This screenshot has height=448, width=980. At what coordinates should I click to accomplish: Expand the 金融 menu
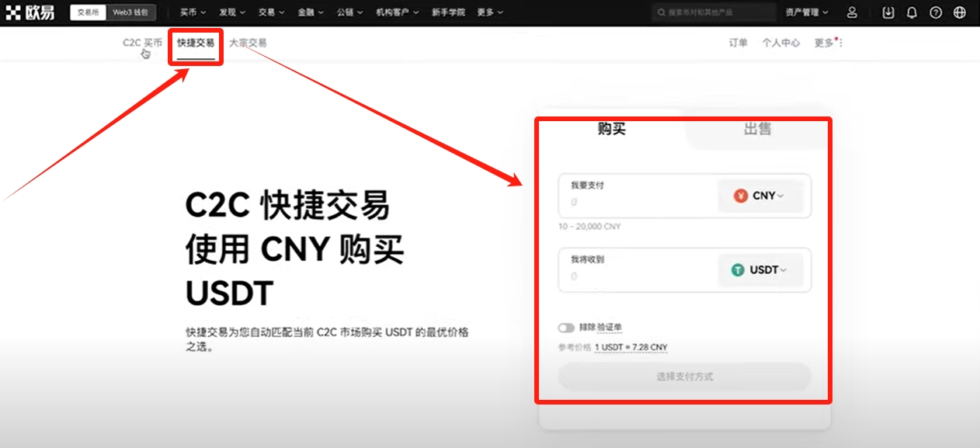311,12
